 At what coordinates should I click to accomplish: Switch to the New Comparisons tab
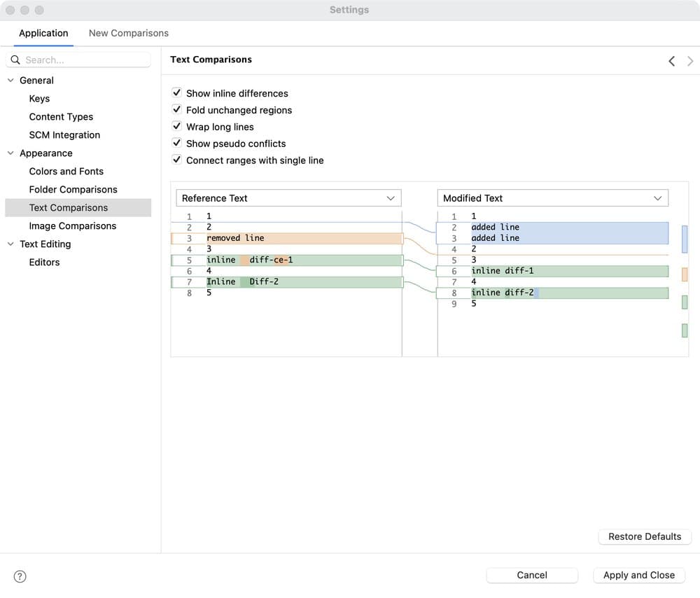coord(129,33)
